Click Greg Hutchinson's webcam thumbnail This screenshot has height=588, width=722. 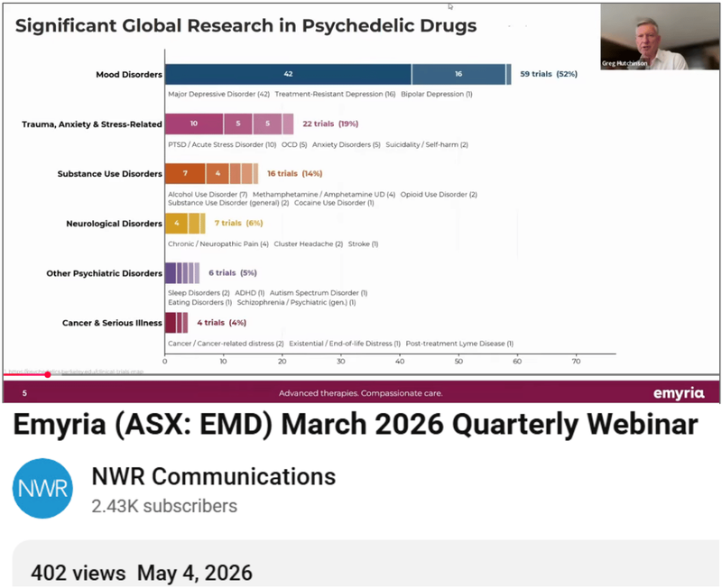point(660,37)
